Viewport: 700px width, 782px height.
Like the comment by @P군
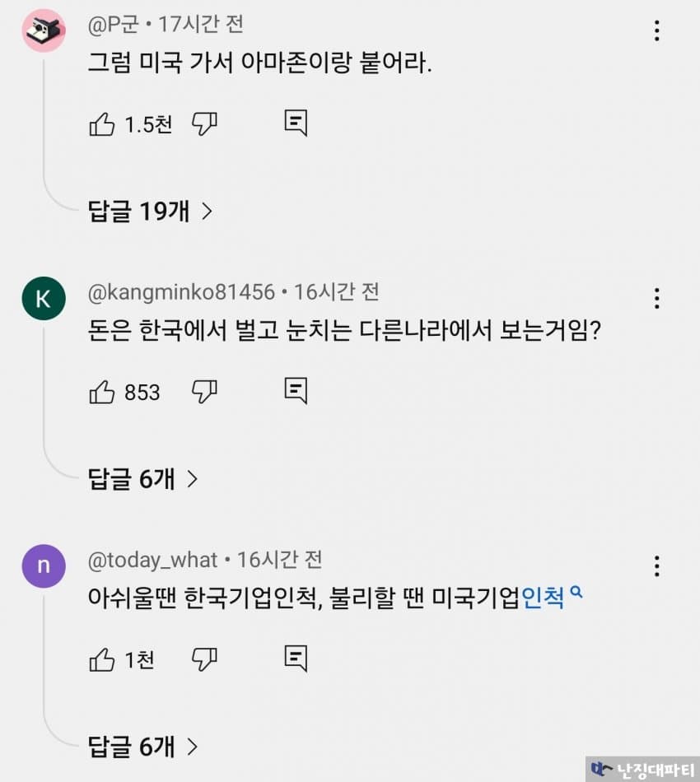(x=101, y=124)
